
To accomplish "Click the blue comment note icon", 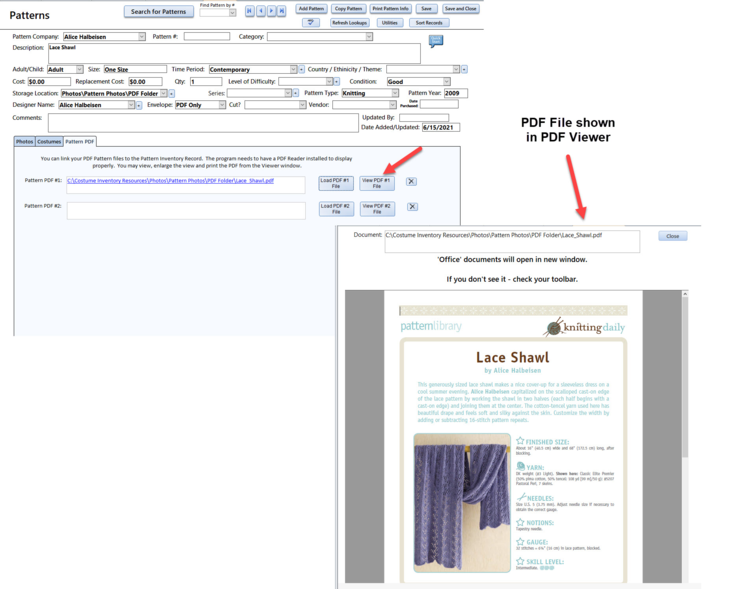I will (x=436, y=41).
